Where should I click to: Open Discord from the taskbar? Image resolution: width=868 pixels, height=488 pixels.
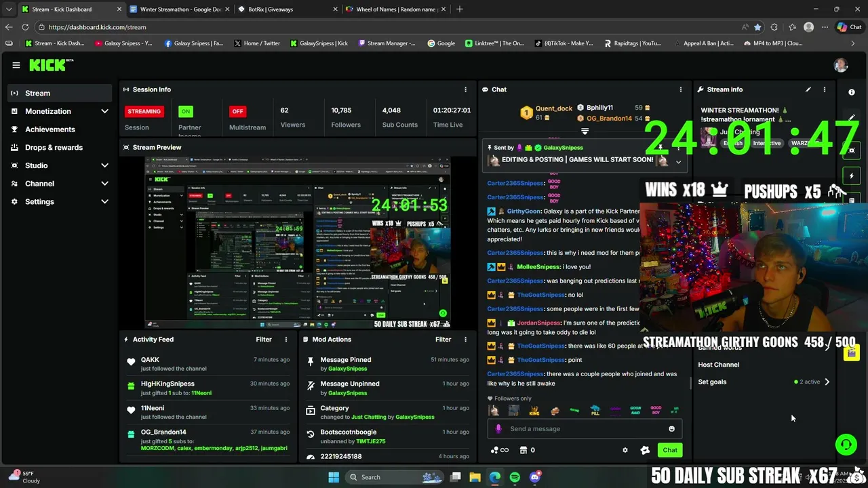(x=534, y=477)
